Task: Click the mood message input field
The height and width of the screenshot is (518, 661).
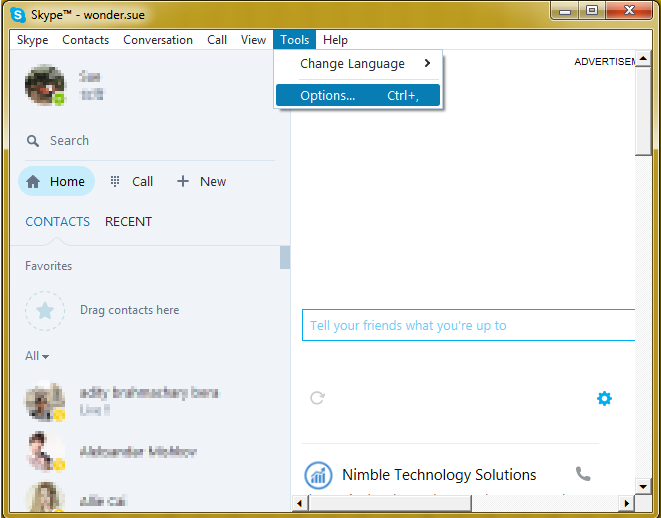Action: click(x=468, y=325)
